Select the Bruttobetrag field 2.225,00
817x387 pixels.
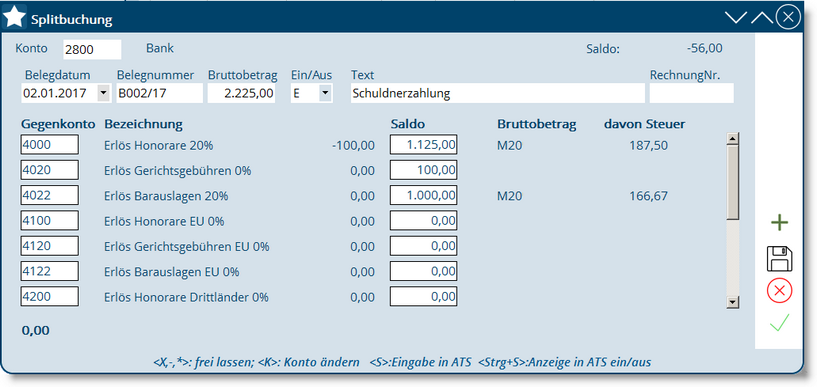pos(242,94)
